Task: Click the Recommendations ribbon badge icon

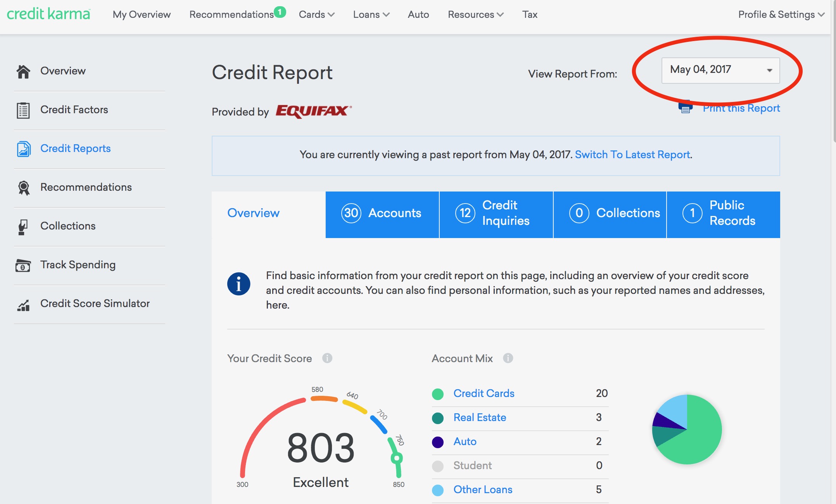Action: [x=23, y=188]
